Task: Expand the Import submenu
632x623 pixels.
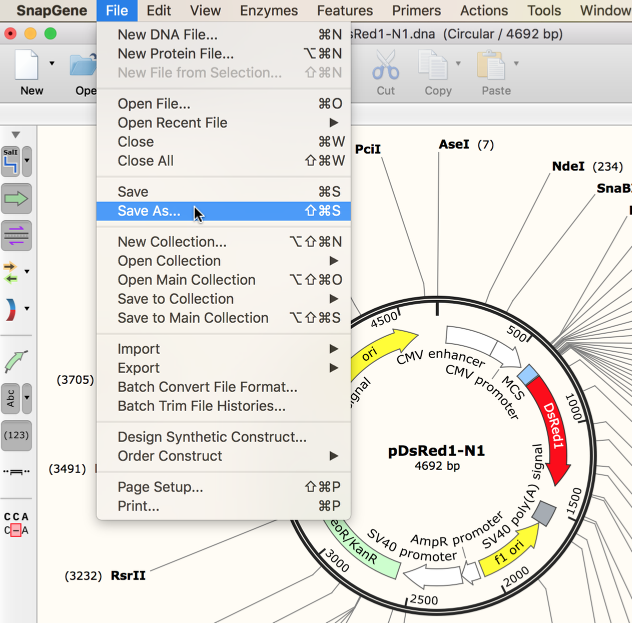Action: point(224,349)
